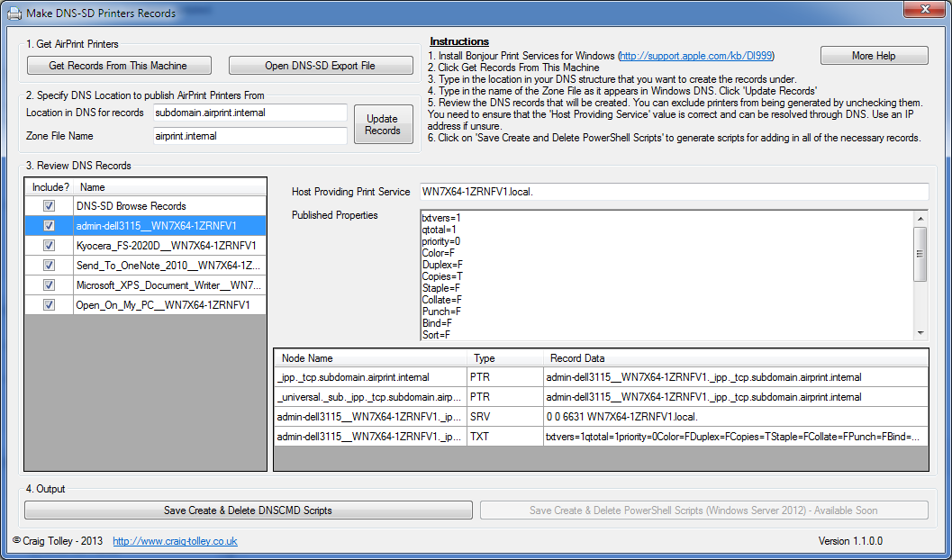Select the _ipp._tcp.subdomain.airprint.internal node cell
This screenshot has width=952, height=560.
(x=370, y=377)
